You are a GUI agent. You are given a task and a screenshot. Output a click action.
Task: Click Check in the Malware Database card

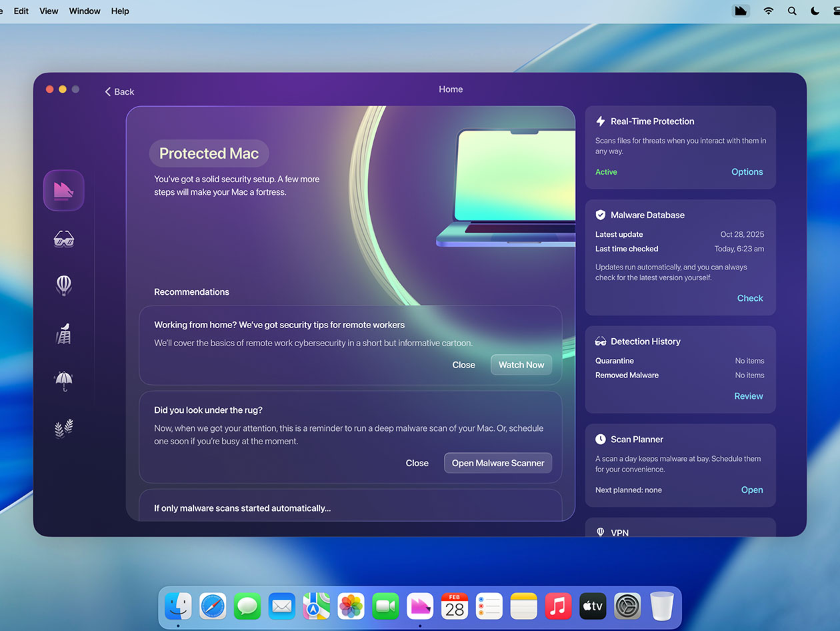(749, 298)
